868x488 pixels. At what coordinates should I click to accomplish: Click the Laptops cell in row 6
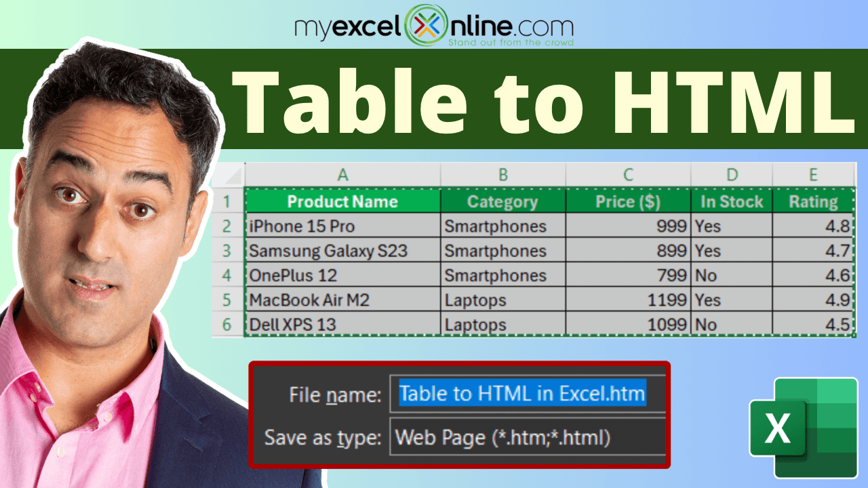tap(502, 324)
